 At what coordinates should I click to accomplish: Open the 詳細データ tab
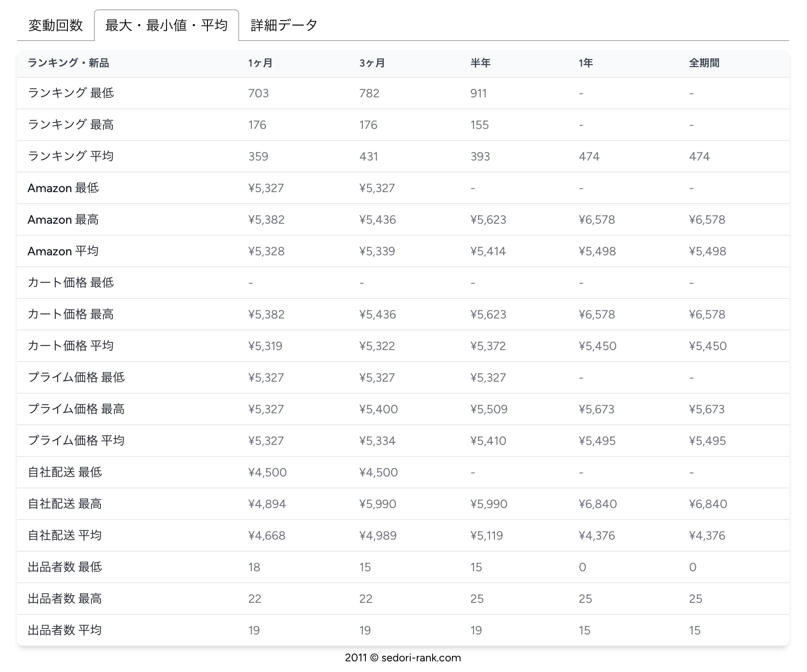[284, 26]
